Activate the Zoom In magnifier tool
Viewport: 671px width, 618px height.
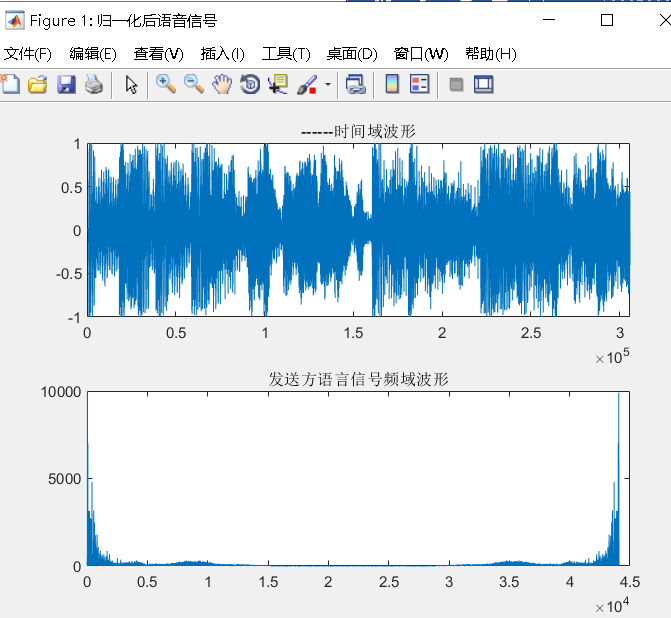pos(166,84)
